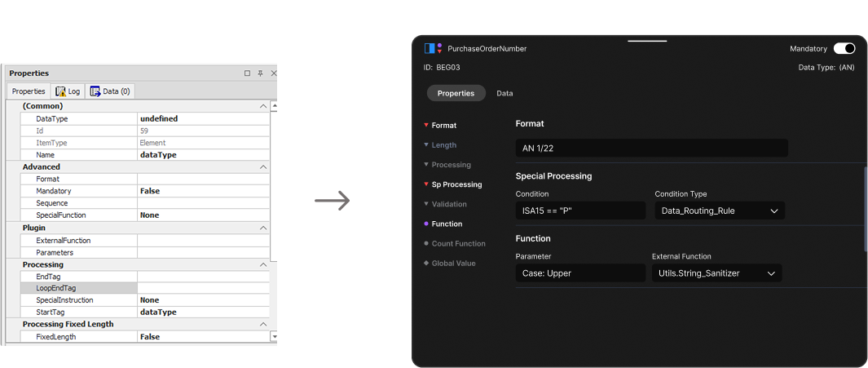Collapse the Processing Fixed Length category

[263, 324]
